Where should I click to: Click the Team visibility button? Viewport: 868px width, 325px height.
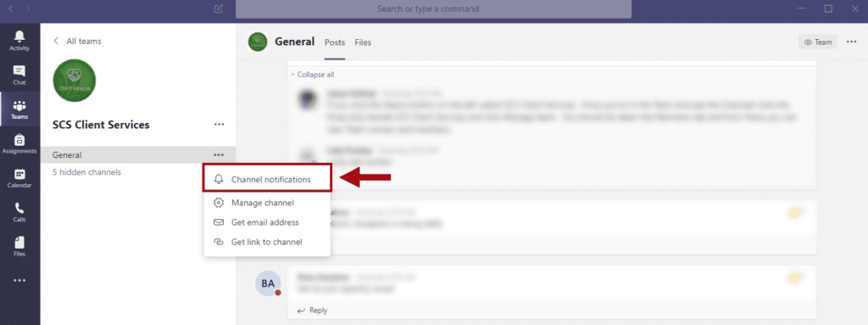(818, 42)
